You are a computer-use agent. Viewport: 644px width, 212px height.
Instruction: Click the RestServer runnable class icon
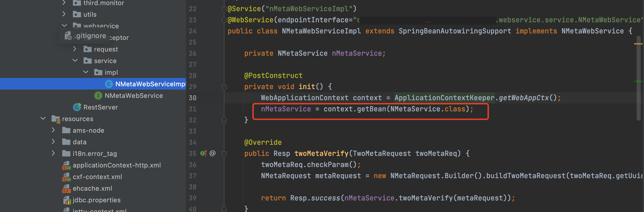pos(77,107)
